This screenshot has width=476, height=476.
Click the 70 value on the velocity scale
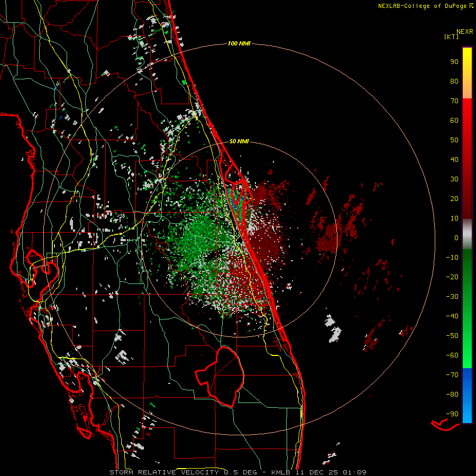[454, 101]
